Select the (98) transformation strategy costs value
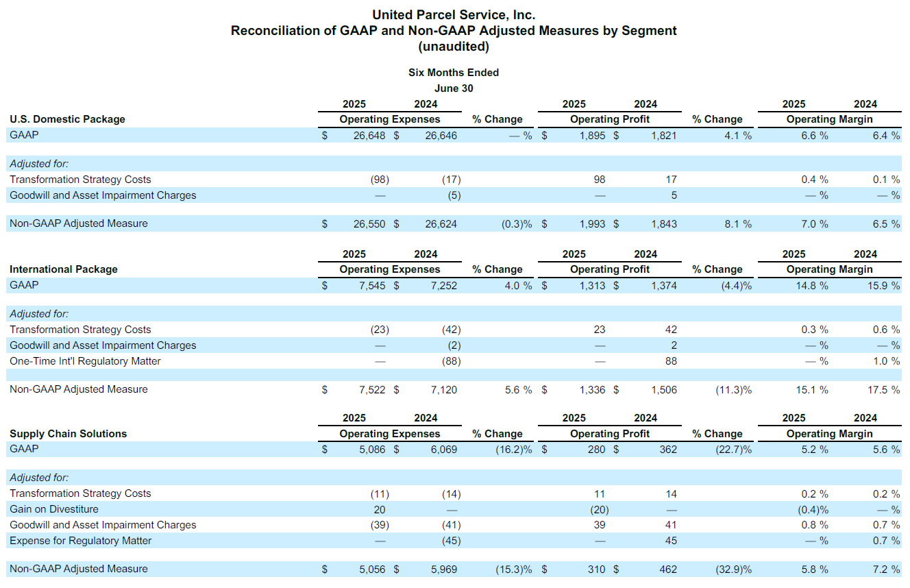 click(380, 180)
